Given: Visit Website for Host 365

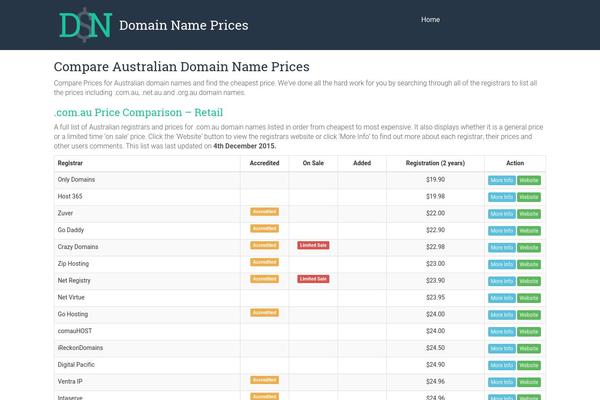Looking at the screenshot, I should [x=529, y=197].
